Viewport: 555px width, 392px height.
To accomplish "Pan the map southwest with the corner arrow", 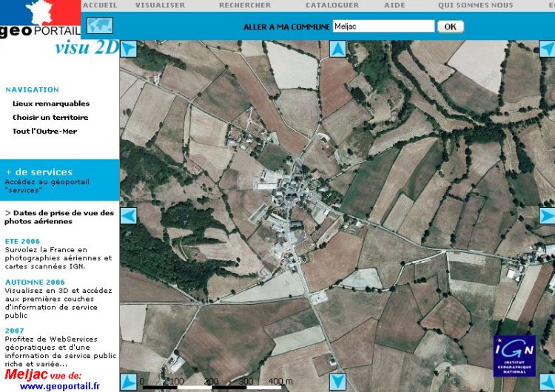I will click(x=128, y=384).
